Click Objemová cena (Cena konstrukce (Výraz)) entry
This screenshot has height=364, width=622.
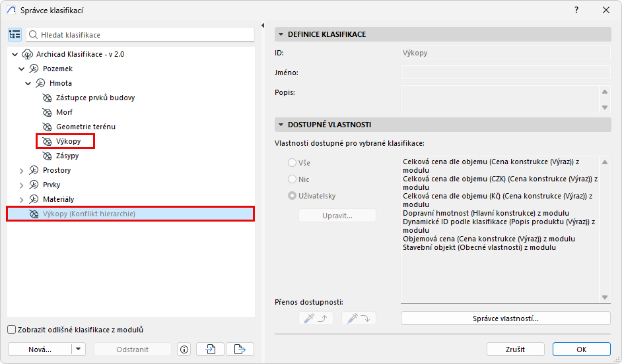[x=489, y=239]
